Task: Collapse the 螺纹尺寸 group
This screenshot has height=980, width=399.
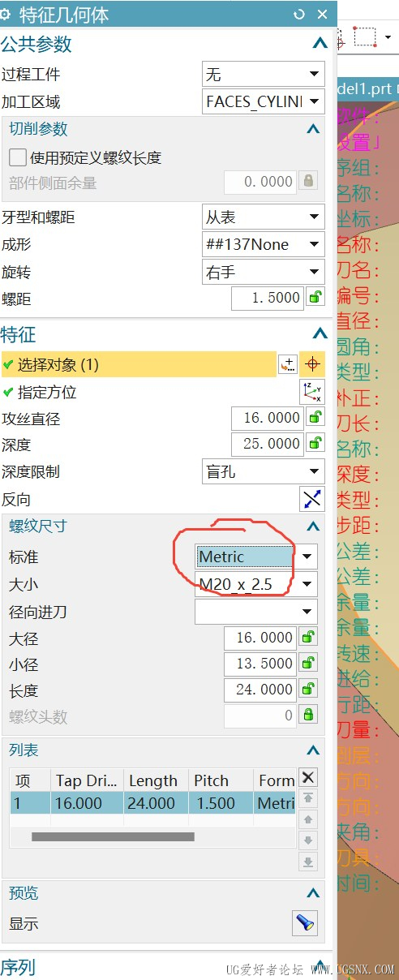Action: [314, 527]
